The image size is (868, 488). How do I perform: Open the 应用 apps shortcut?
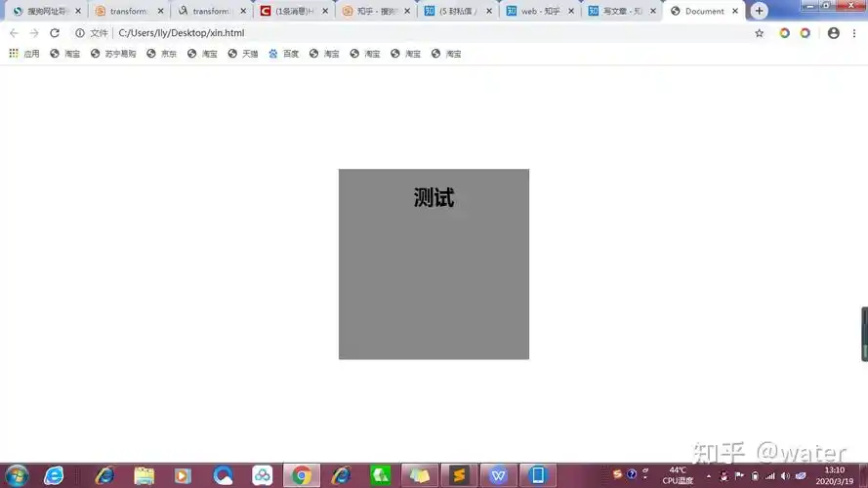click(x=24, y=54)
